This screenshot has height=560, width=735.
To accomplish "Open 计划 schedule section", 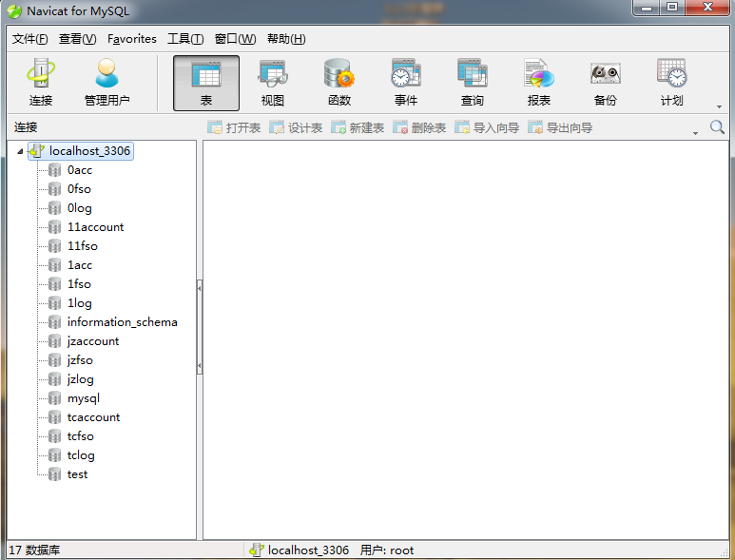I will click(x=672, y=83).
